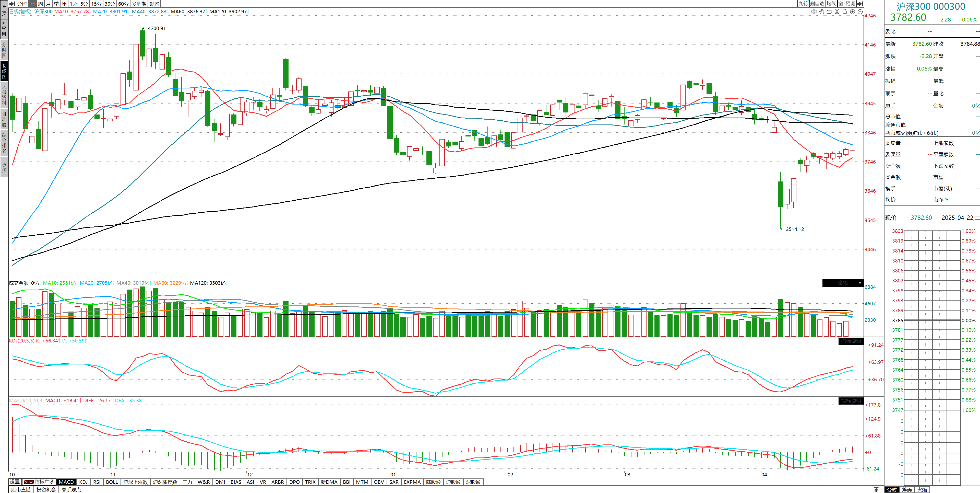
Task: Select BOLL indicator tab
Action: (112, 482)
